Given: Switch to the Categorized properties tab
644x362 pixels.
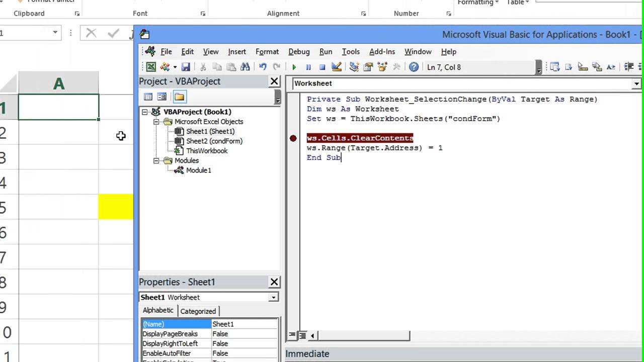Looking at the screenshot, I should pyautogui.click(x=198, y=311).
